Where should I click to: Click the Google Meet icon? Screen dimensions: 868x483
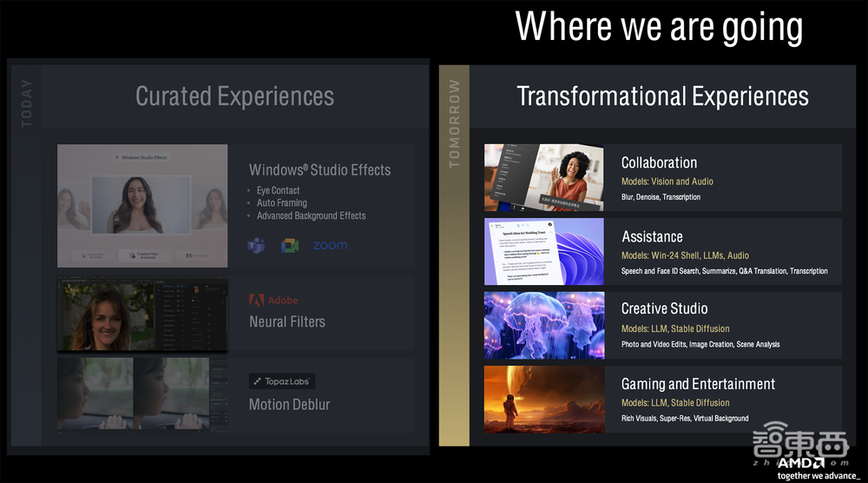[290, 246]
